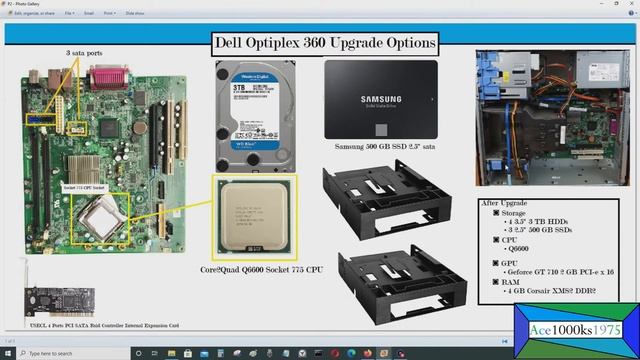Viewport: 640px width, 360px height.
Task: Open the Calculator icon on taskbar
Action: tap(220, 353)
